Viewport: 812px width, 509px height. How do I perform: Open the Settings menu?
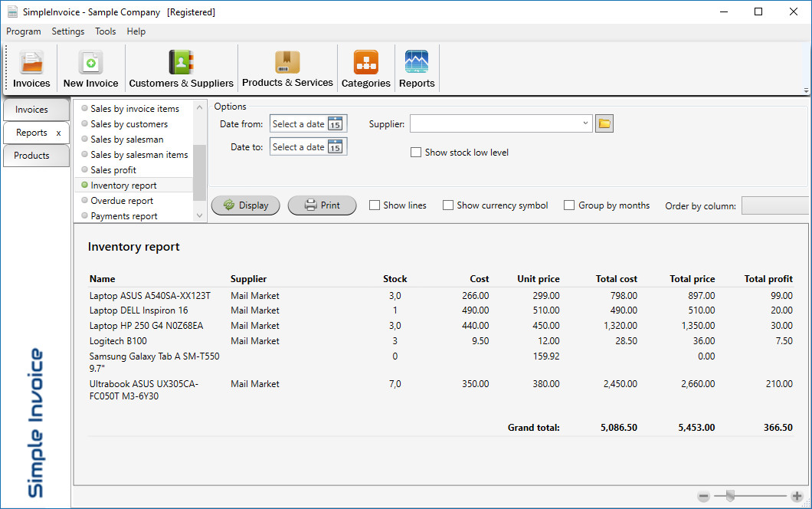(68, 31)
